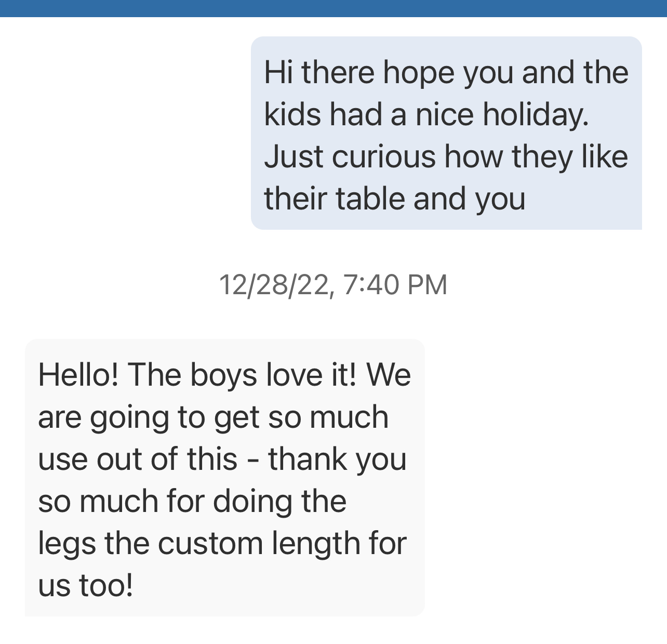Tap the blue header bar at top

click(x=333, y=8)
